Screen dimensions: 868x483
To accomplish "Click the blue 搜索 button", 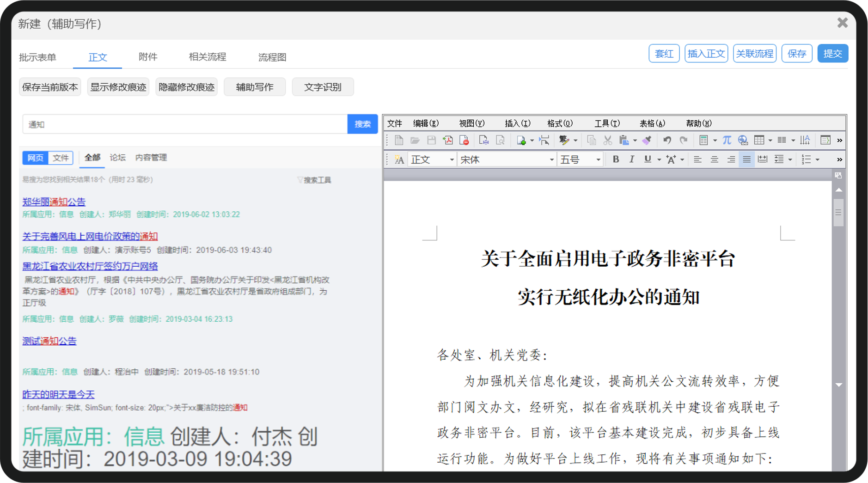I will pyautogui.click(x=362, y=124).
